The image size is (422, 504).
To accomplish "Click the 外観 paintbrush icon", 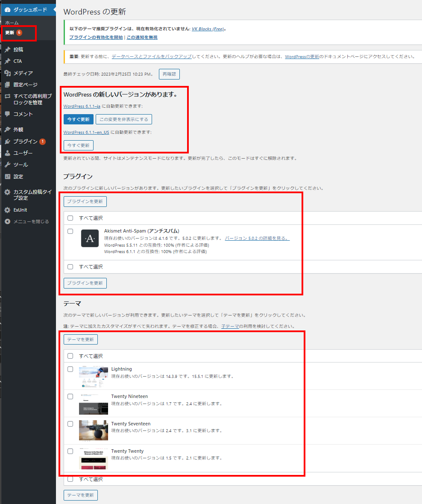I will (x=7, y=130).
